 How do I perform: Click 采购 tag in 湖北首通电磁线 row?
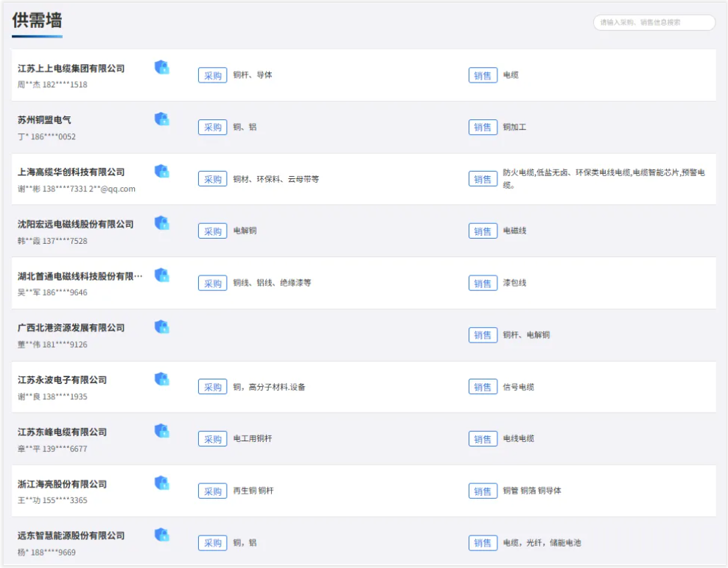(x=213, y=283)
